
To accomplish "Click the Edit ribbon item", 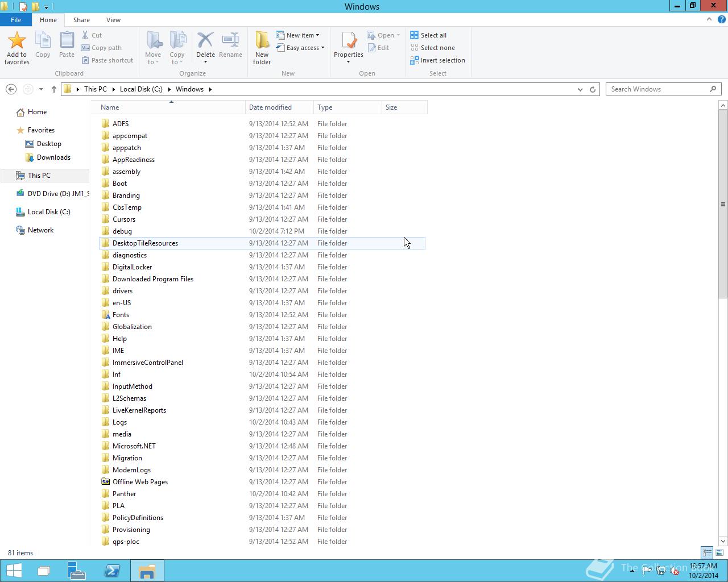I will [x=378, y=48].
